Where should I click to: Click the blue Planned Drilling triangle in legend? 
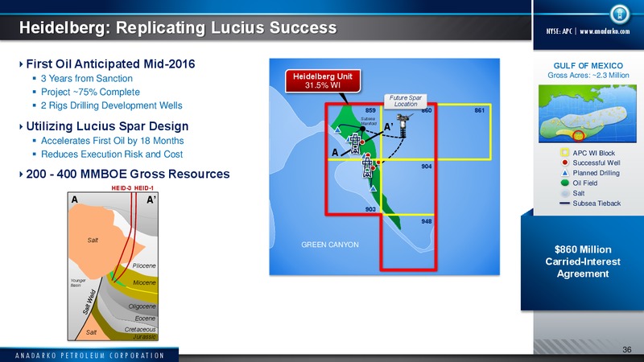pyautogui.click(x=565, y=173)
